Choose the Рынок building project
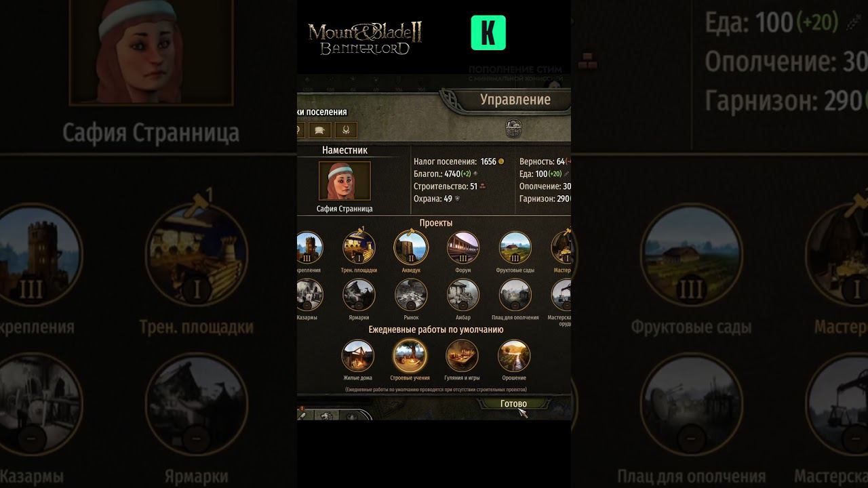The image size is (868, 488). [411, 294]
